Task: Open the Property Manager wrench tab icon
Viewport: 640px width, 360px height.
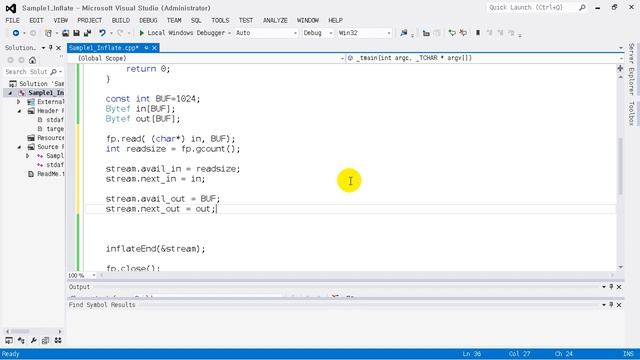Action: [x=33, y=340]
